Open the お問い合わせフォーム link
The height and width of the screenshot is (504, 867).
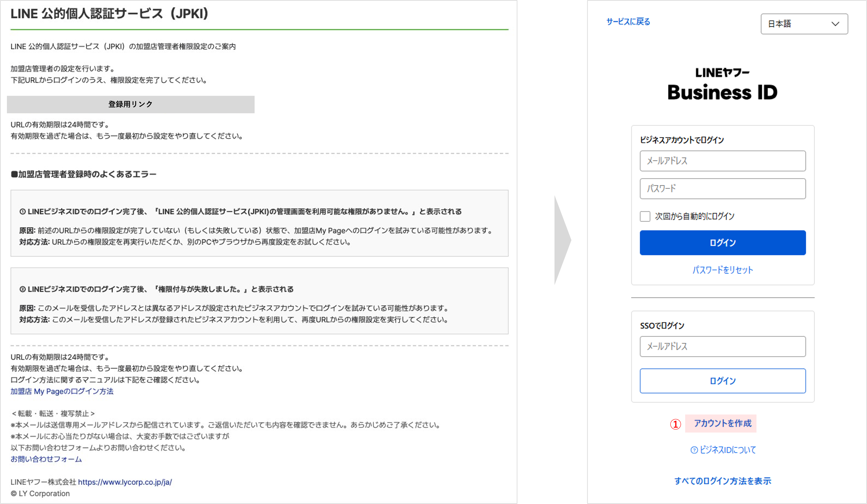point(46,459)
